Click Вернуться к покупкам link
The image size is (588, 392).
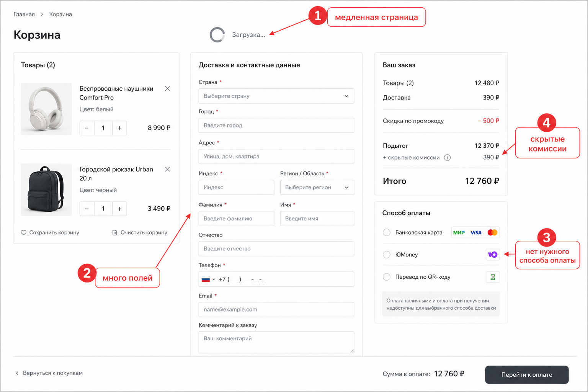point(53,373)
